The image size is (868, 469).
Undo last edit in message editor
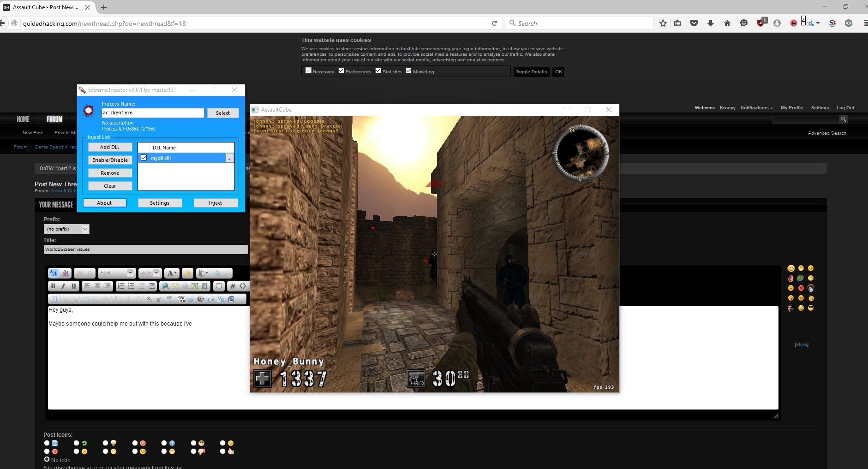click(x=217, y=273)
